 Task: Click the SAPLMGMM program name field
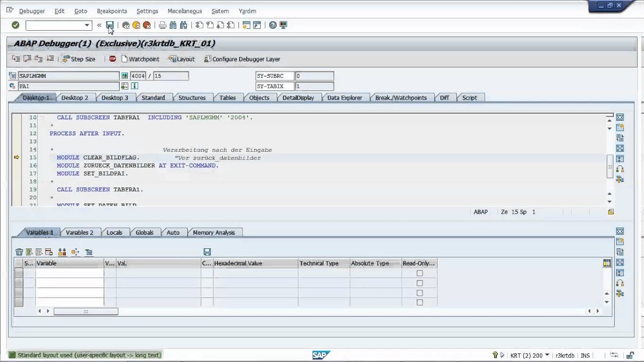[x=68, y=76]
